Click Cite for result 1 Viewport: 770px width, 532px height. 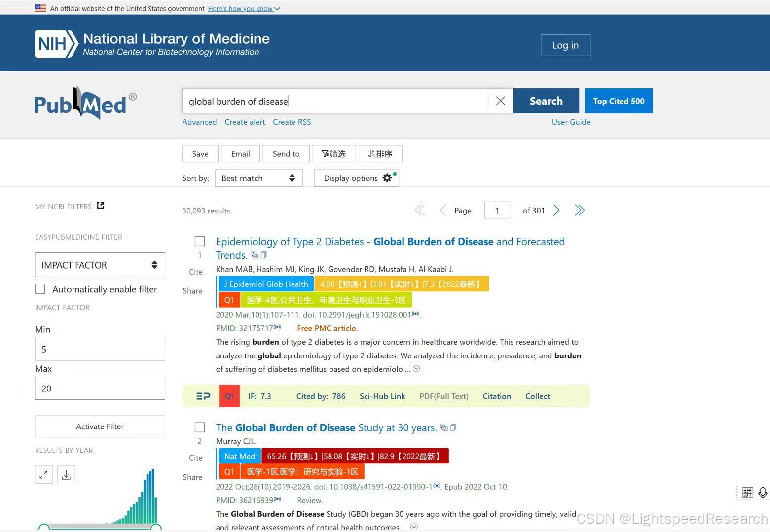tap(196, 272)
